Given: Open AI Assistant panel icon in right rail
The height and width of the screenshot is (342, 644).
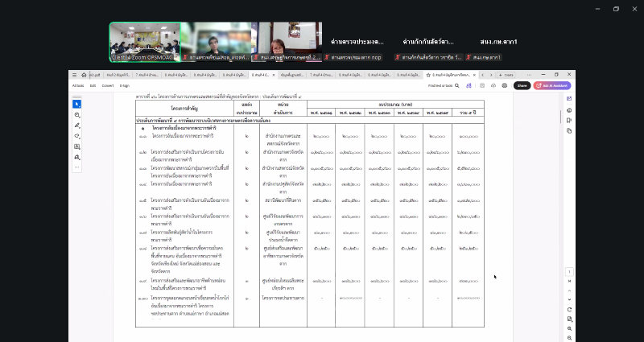Looking at the screenshot, I should point(569,98).
